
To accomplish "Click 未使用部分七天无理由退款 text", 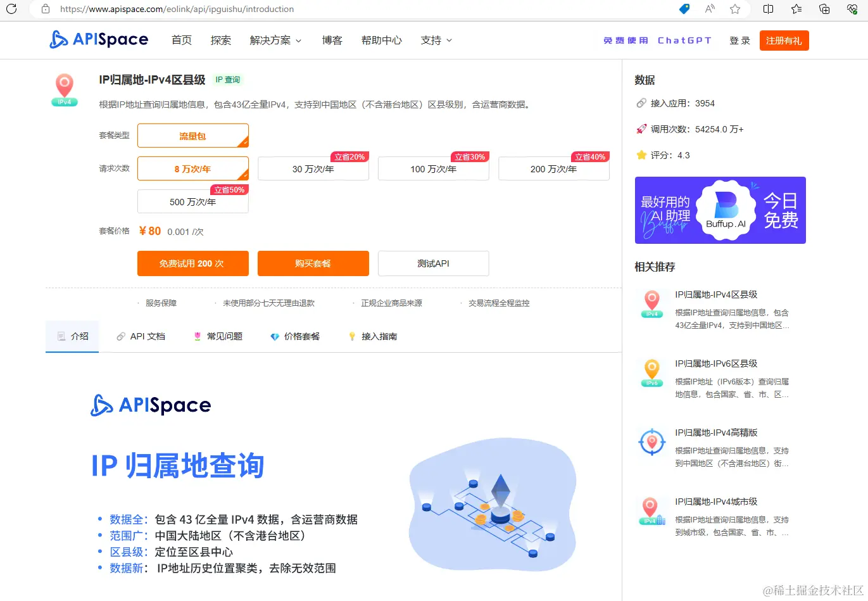I will tap(268, 303).
